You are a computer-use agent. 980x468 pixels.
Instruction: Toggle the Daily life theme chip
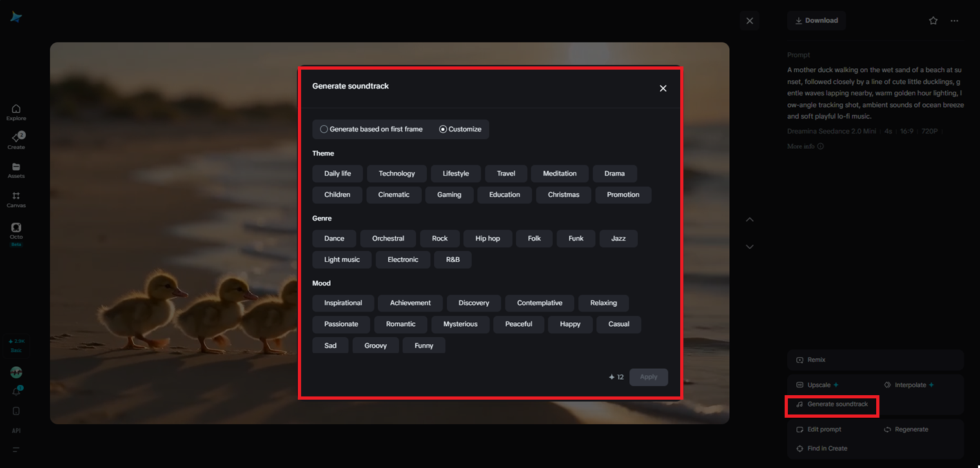337,173
